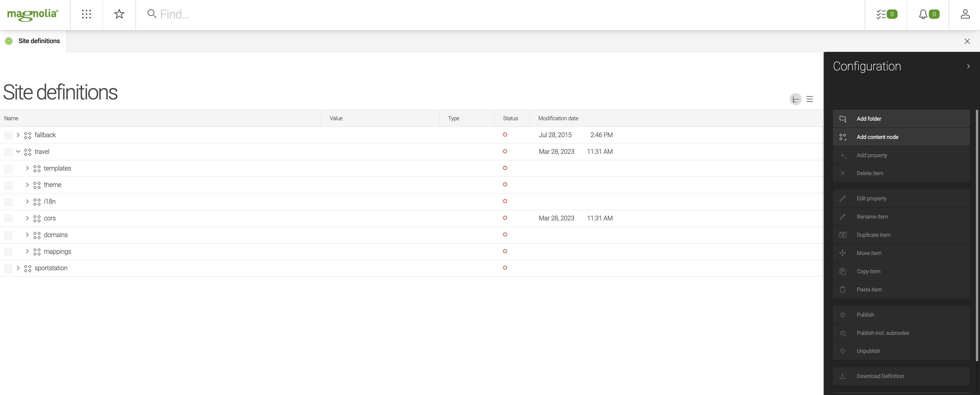Viewport: 980px width, 395px height.
Task: Click the Delete item icon in panel
Action: click(x=843, y=173)
